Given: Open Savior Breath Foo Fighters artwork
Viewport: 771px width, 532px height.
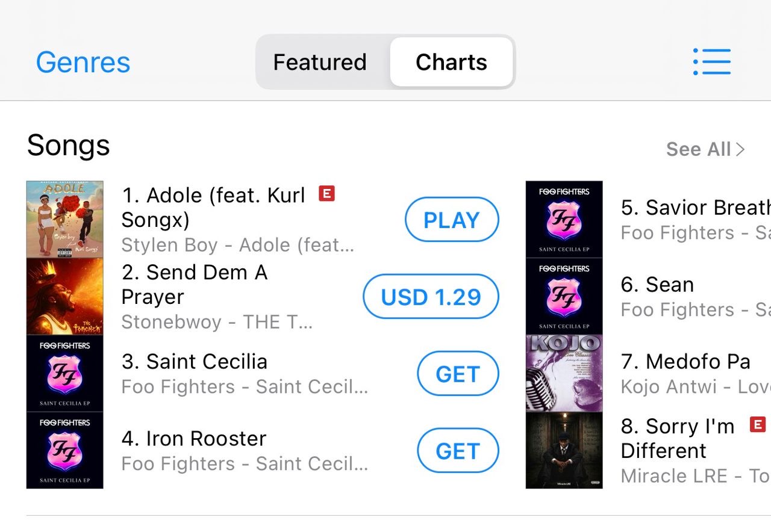Looking at the screenshot, I should 564,219.
